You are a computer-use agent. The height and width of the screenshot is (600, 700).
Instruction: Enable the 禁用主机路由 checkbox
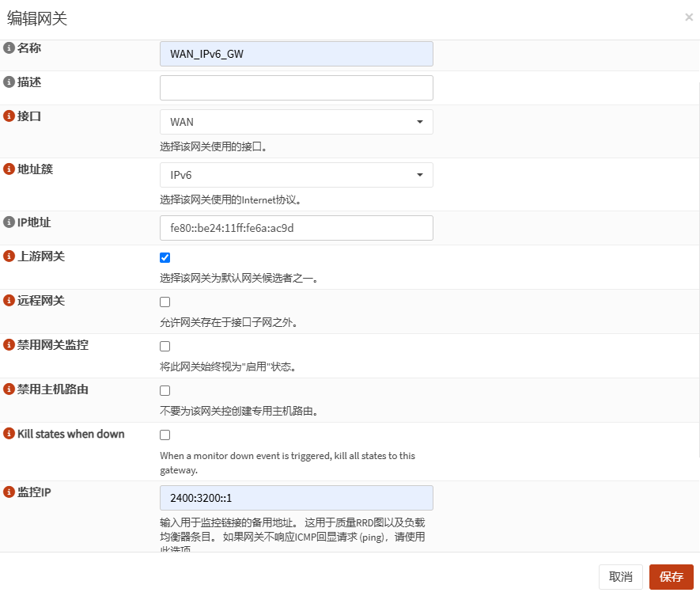(x=165, y=390)
